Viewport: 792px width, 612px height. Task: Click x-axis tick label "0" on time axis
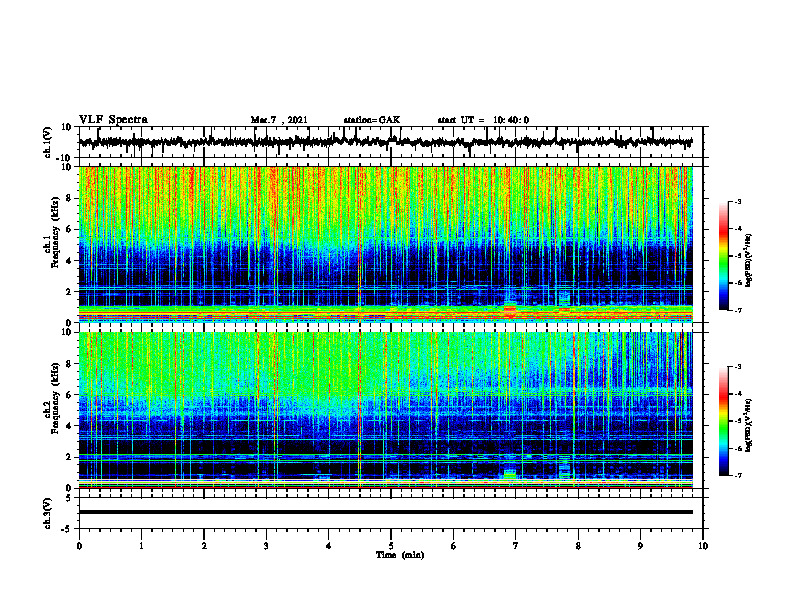79,546
